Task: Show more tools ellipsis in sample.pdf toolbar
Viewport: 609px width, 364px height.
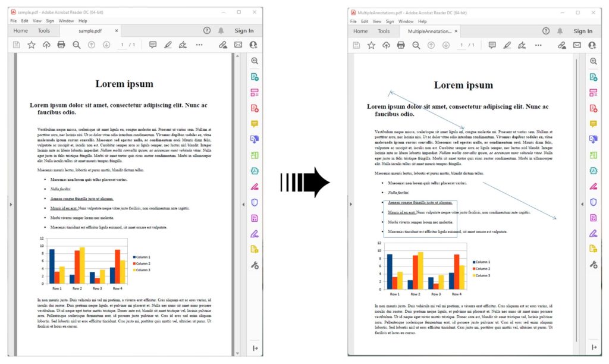Action: point(199,45)
